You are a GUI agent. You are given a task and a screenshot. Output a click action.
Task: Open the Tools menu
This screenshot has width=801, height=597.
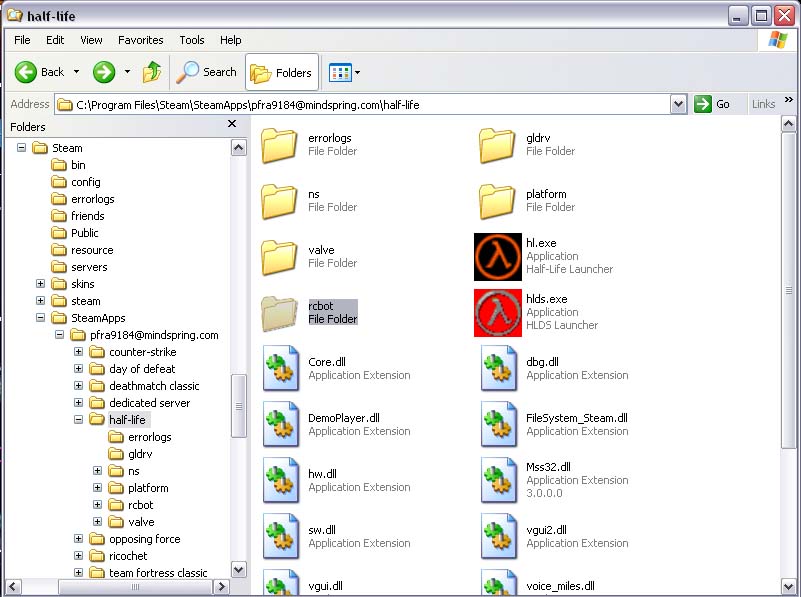(192, 40)
